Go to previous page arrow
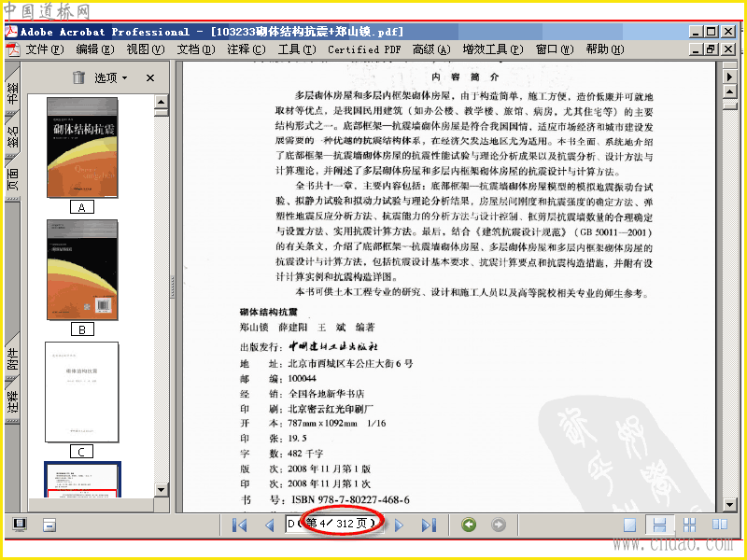Viewport: 747px width, 560px height. (270, 525)
